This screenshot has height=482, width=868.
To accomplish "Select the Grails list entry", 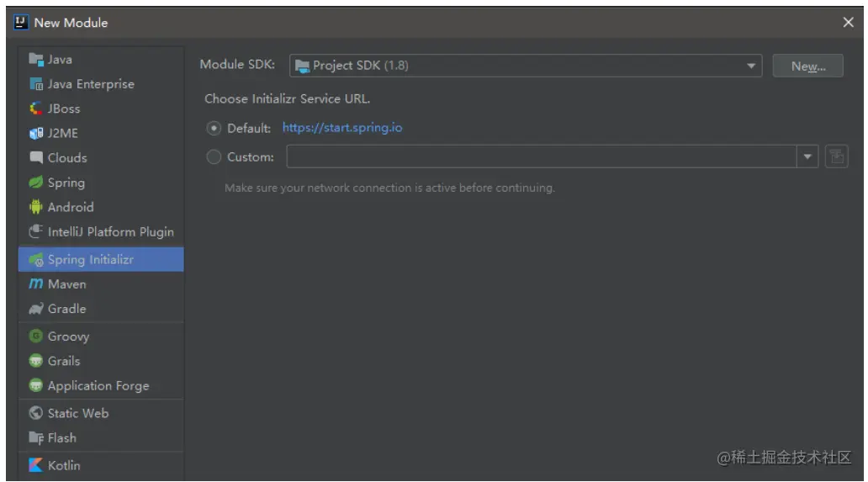I will click(101, 361).
